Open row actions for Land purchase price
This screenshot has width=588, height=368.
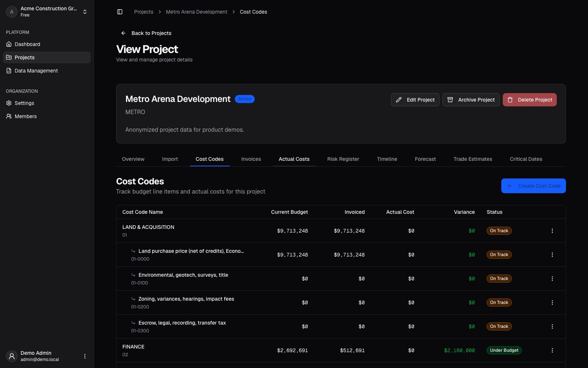pos(552,255)
